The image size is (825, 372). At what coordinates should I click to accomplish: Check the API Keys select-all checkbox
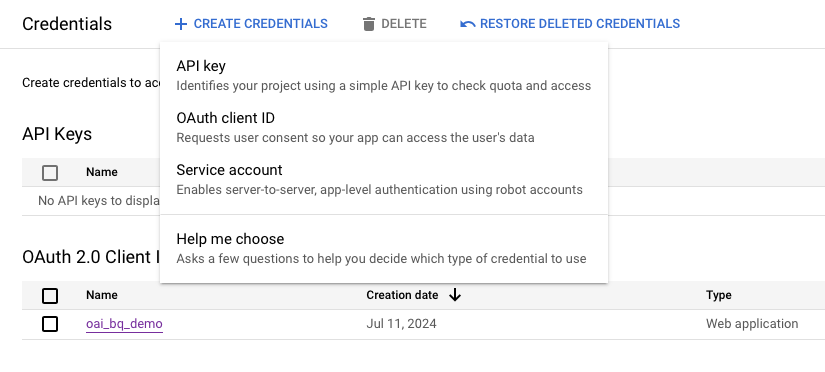pos(50,173)
